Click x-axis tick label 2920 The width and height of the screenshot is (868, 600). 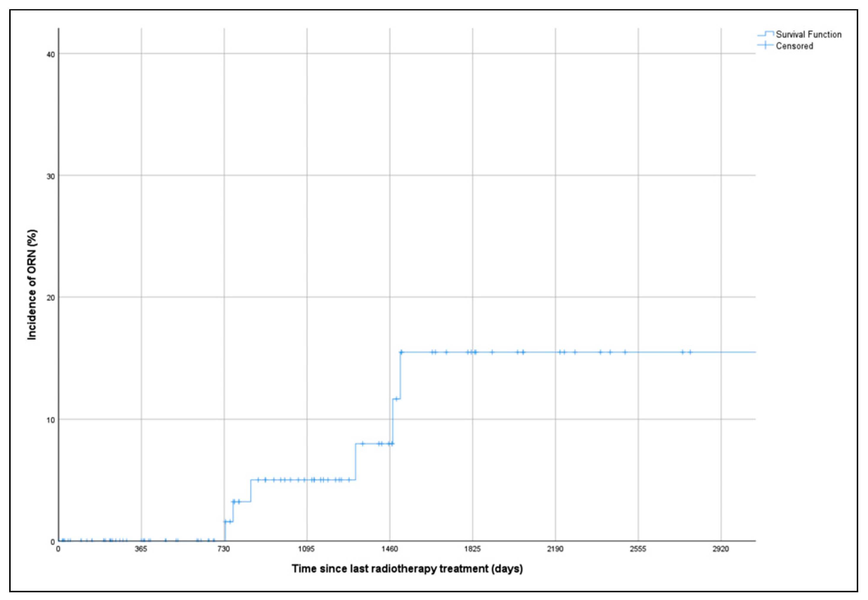(x=720, y=549)
